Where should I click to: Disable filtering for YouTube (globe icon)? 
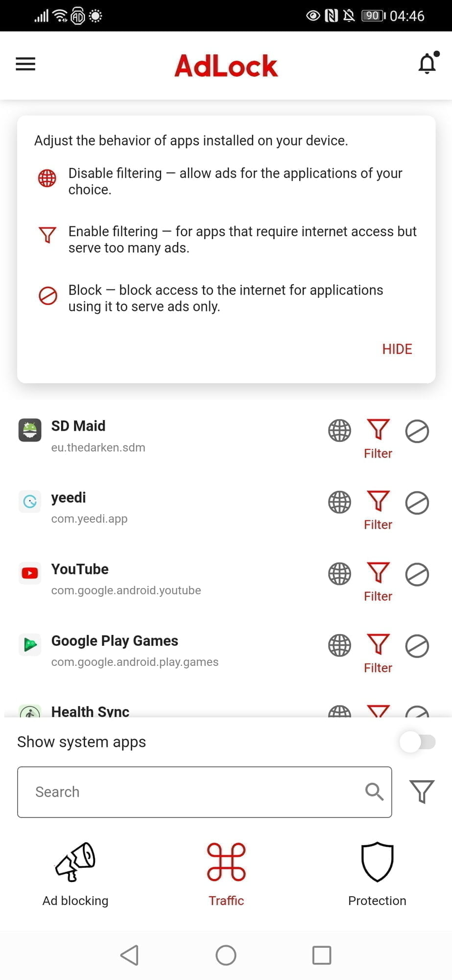339,574
